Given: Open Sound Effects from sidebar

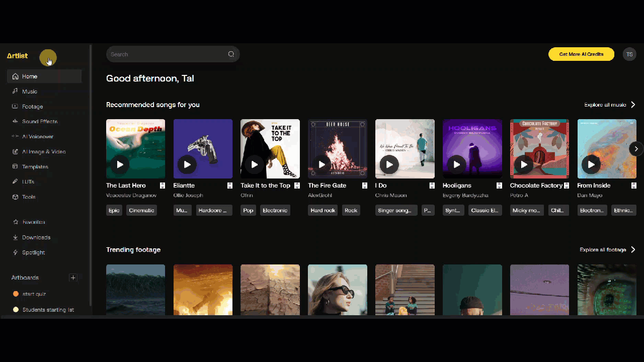Looking at the screenshot, I should (39, 122).
